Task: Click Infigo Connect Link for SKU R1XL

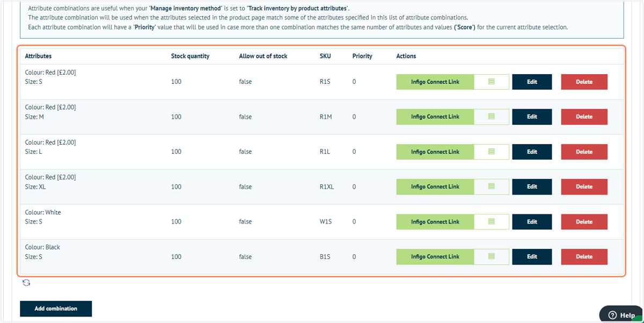Action: 435,186
